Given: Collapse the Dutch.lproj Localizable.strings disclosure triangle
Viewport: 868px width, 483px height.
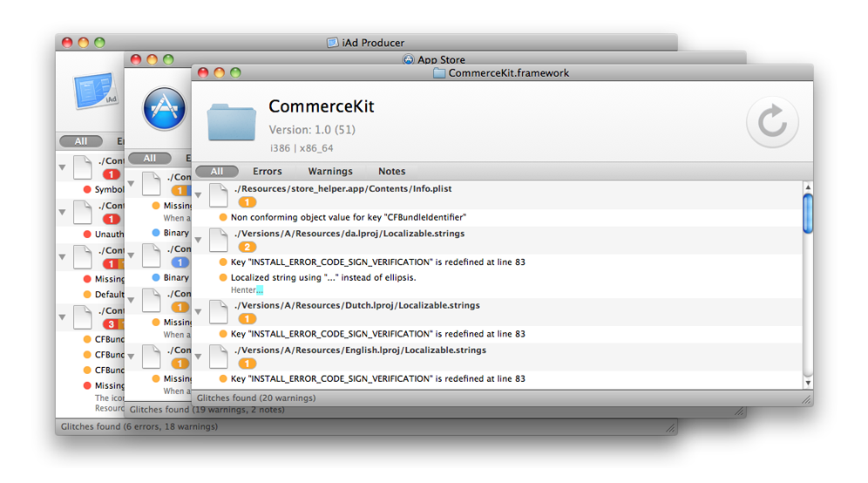Looking at the screenshot, I should 198,312.
